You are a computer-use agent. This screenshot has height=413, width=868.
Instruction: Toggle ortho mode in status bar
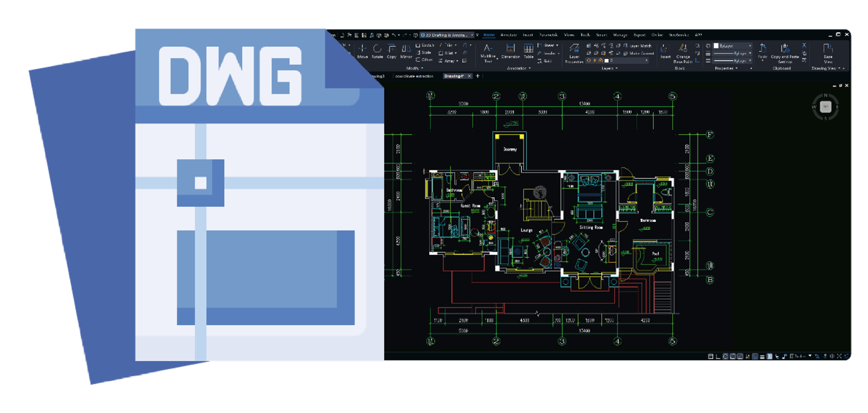pyautogui.click(x=718, y=356)
